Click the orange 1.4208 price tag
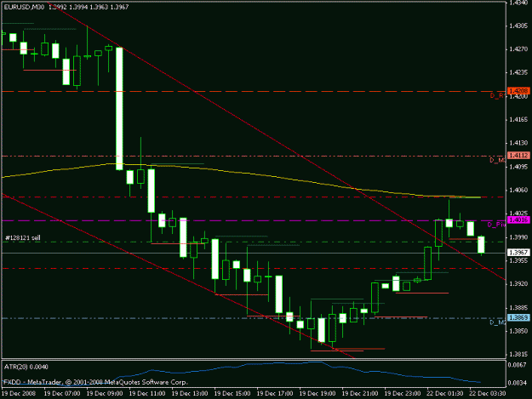This screenshot has height=399, width=532. click(518, 91)
